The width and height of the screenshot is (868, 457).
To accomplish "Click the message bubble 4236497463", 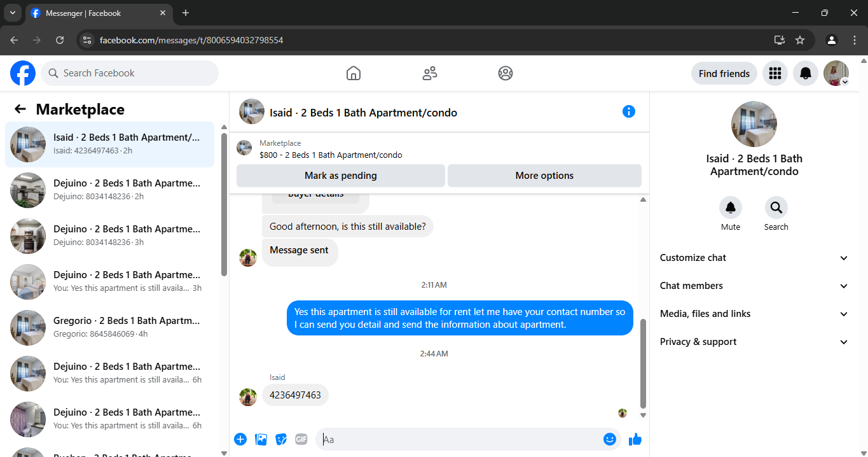I will (295, 395).
